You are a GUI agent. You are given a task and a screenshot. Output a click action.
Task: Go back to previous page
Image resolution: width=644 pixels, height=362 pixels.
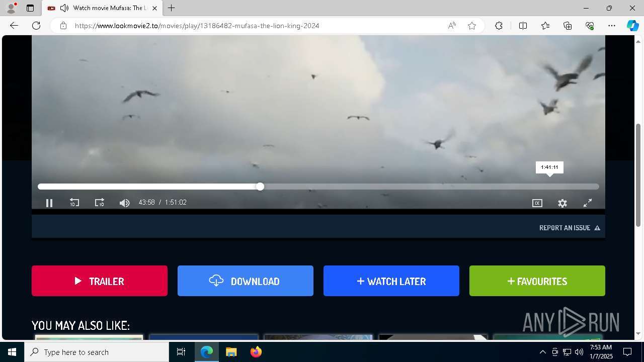tap(14, 26)
